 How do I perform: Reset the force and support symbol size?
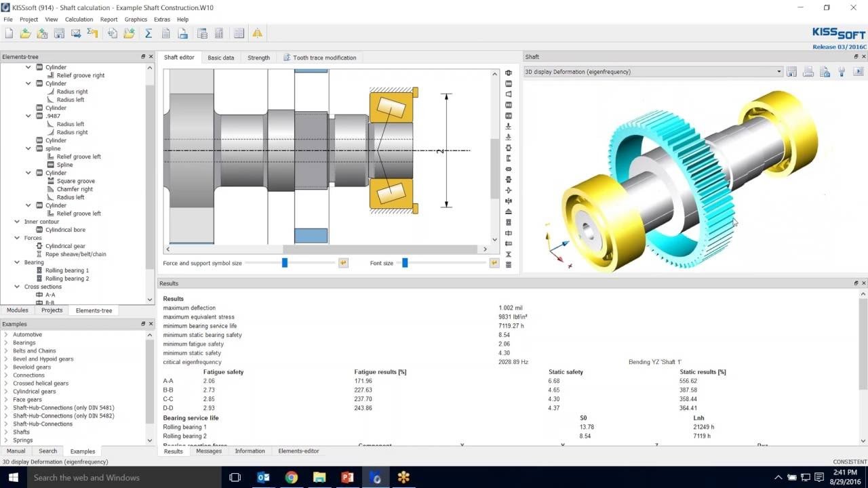coord(343,263)
